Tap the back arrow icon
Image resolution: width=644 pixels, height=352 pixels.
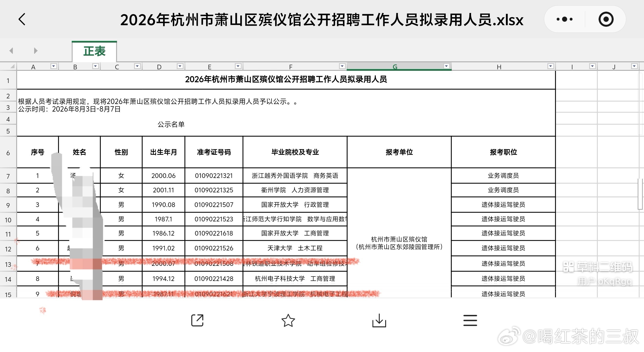click(x=22, y=19)
